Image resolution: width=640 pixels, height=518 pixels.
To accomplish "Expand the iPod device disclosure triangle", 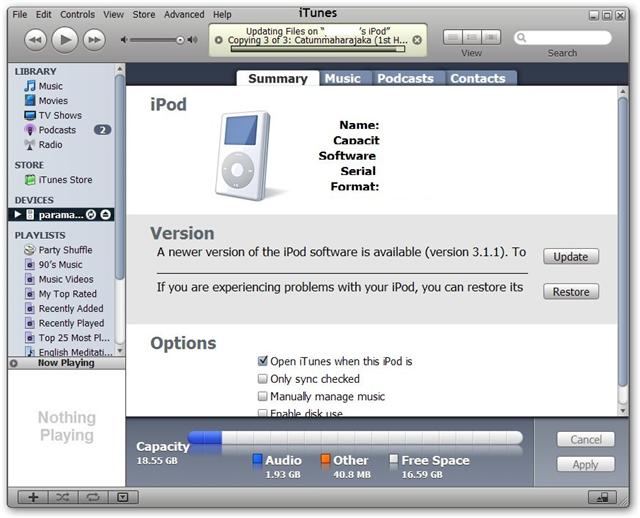I will point(17,215).
